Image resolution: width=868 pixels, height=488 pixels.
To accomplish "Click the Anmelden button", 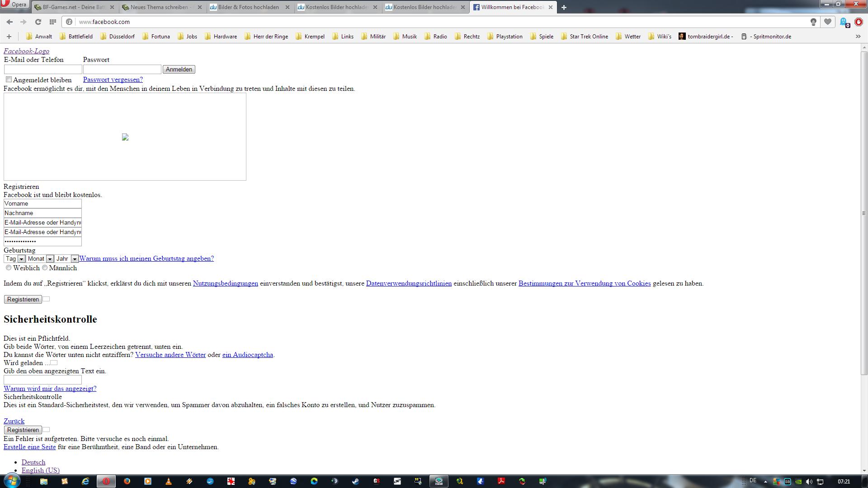I will 179,69.
